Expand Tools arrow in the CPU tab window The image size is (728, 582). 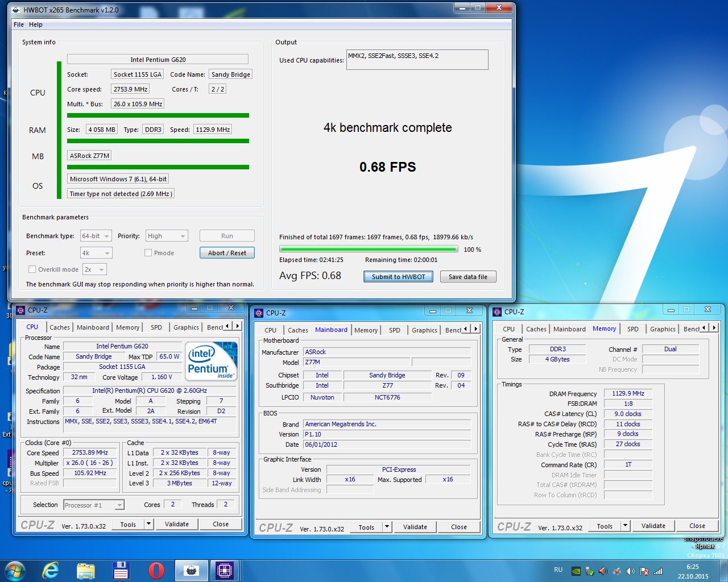[x=149, y=524]
